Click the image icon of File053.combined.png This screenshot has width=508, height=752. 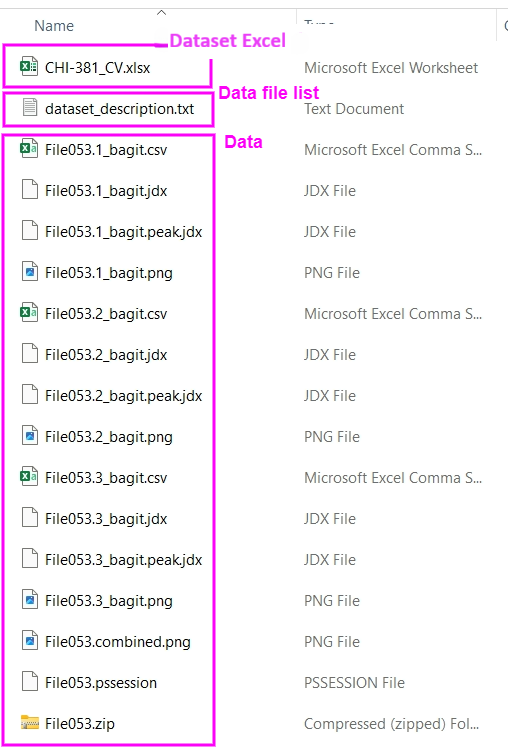(x=30, y=641)
